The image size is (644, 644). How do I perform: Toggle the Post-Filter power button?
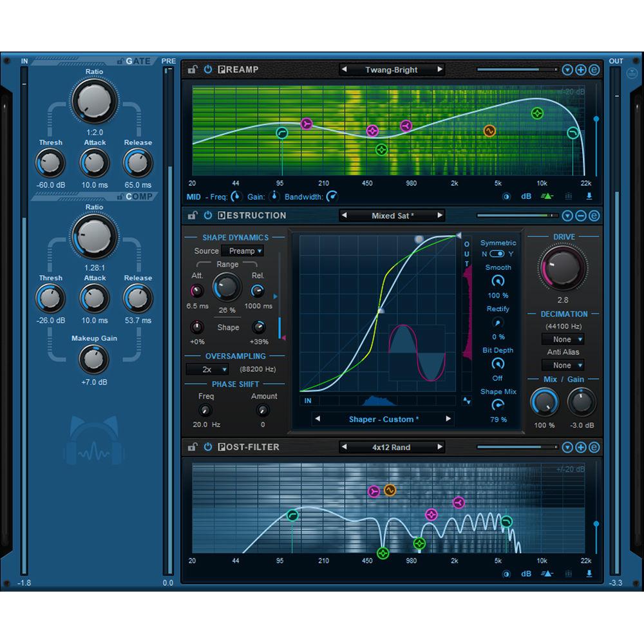[x=207, y=447]
